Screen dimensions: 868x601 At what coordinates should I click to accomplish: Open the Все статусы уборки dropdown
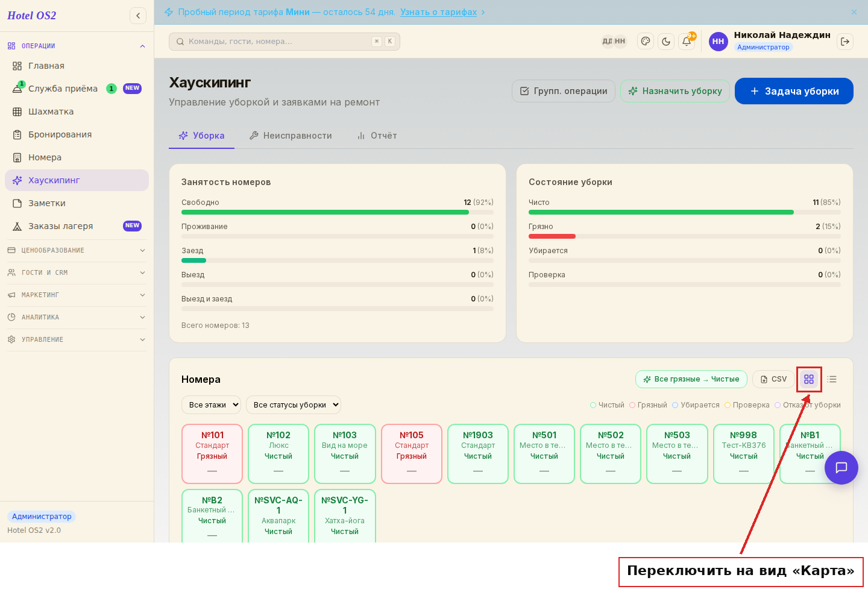pos(294,405)
